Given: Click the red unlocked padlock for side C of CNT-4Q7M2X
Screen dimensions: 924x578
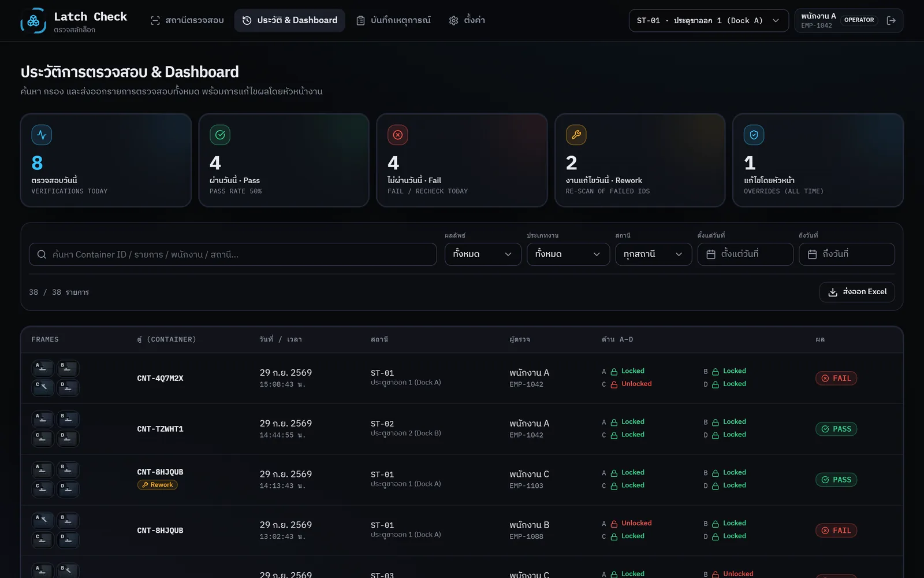Looking at the screenshot, I should 614,384.
